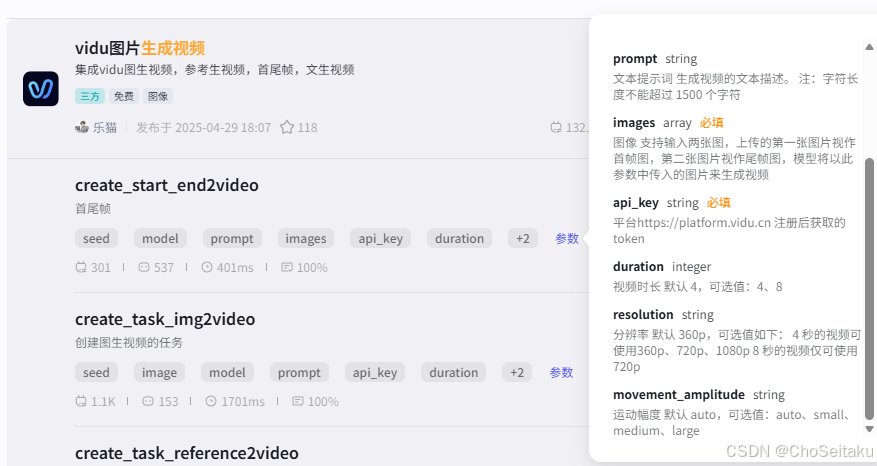Screen dimensions: 877x466
Task: Click the prompt tag under create_start_end2video
Action: 232,238
